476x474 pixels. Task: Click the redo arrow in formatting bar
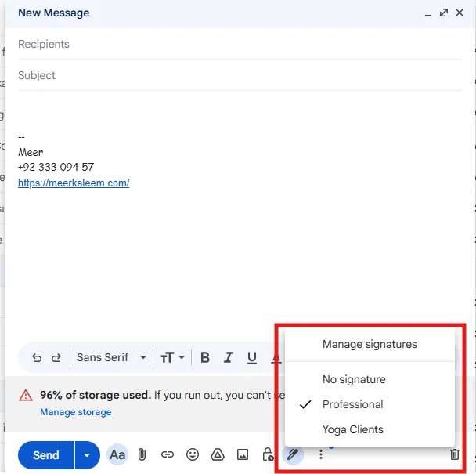[x=56, y=358]
